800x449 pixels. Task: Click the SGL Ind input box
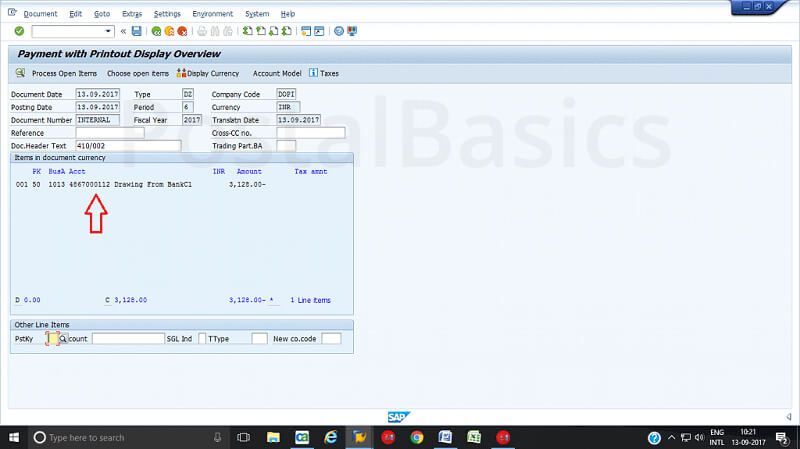(202, 339)
